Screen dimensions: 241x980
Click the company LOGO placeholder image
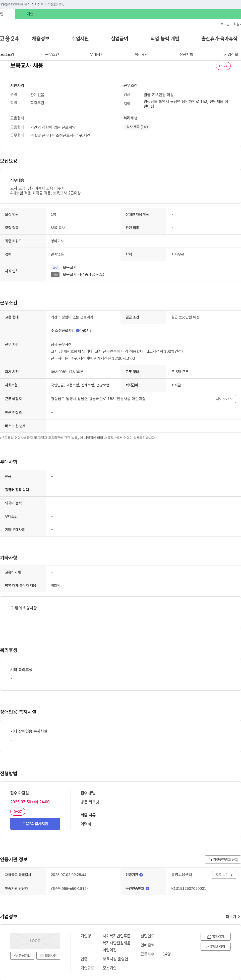(35, 941)
